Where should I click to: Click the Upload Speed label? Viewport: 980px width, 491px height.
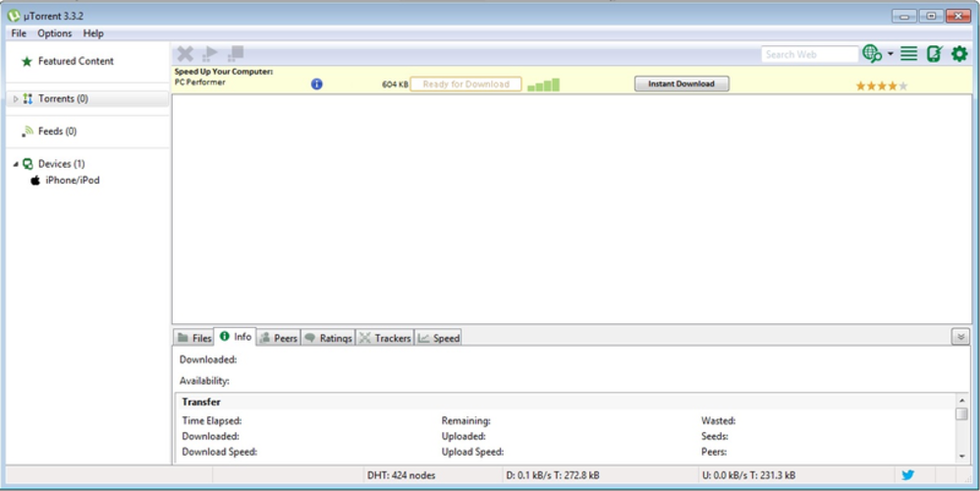point(472,452)
